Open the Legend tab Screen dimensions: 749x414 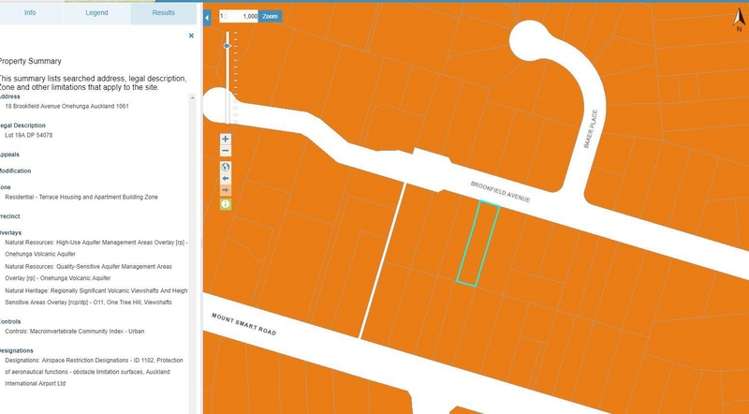point(97,13)
